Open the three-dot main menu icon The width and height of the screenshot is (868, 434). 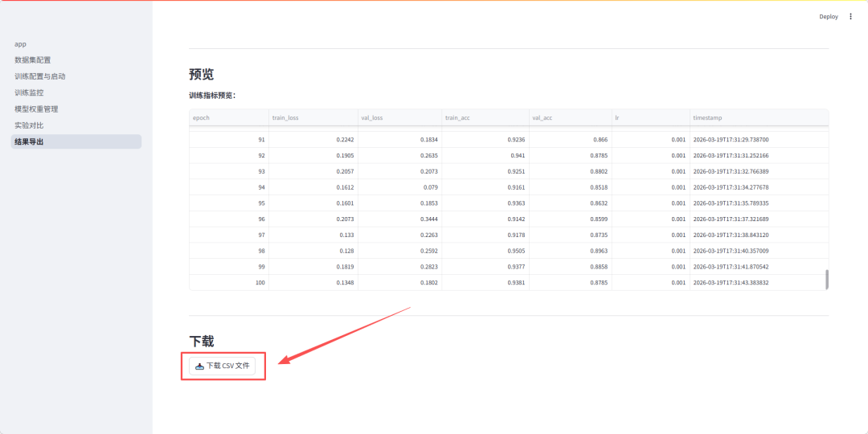click(850, 16)
